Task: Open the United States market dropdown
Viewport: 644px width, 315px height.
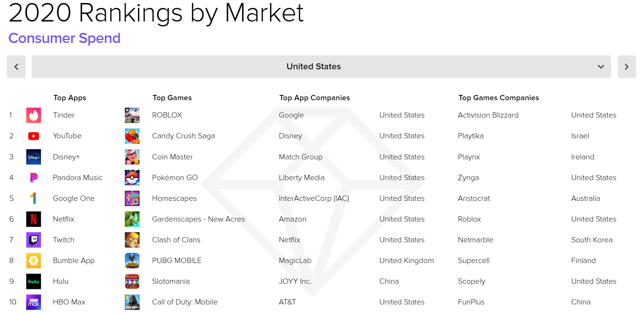Action: coord(321,67)
